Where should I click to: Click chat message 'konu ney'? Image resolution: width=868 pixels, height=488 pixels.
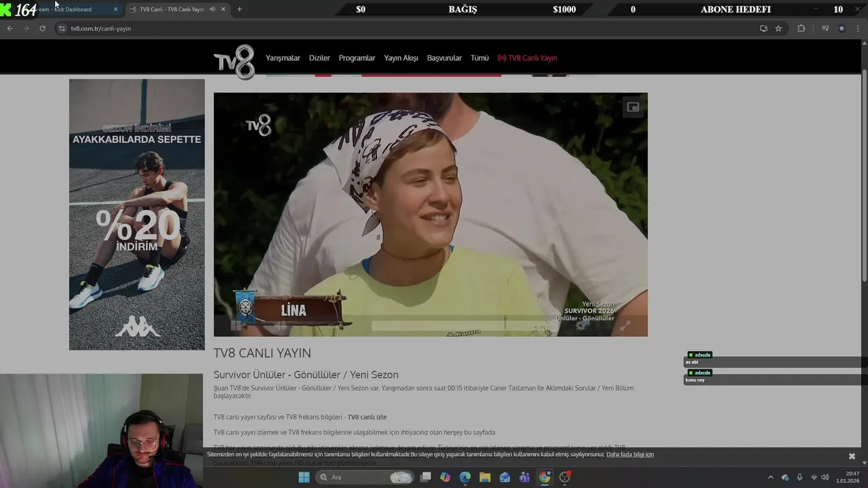point(695,380)
